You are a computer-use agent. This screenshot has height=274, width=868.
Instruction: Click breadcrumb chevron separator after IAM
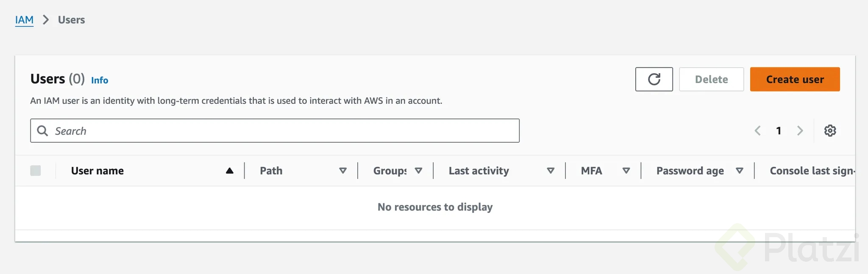click(46, 20)
